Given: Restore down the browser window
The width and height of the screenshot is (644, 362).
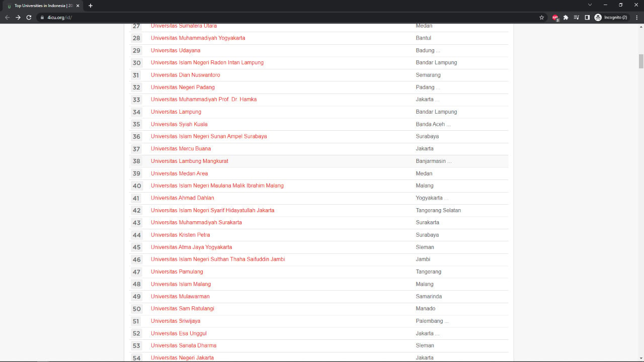Looking at the screenshot, I should [621, 5].
